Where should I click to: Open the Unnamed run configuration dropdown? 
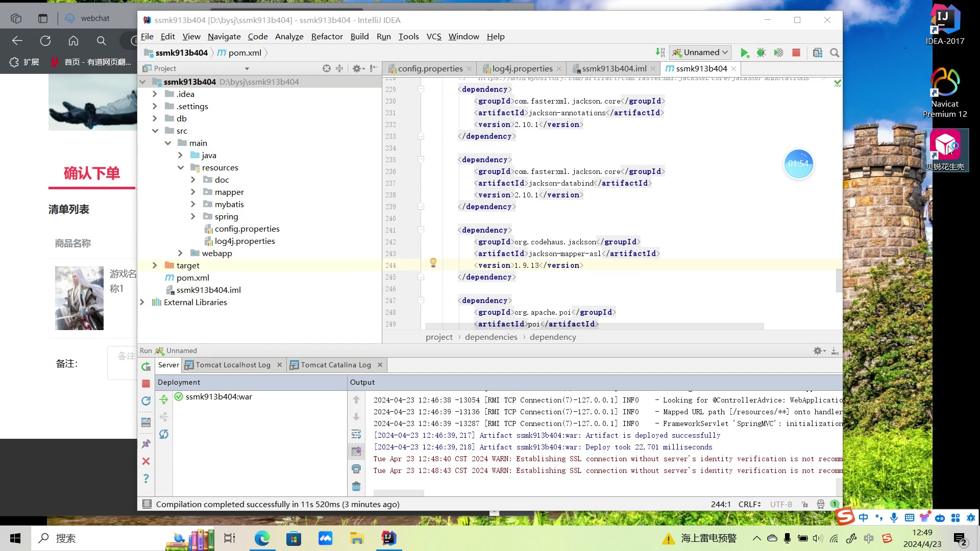point(701,53)
